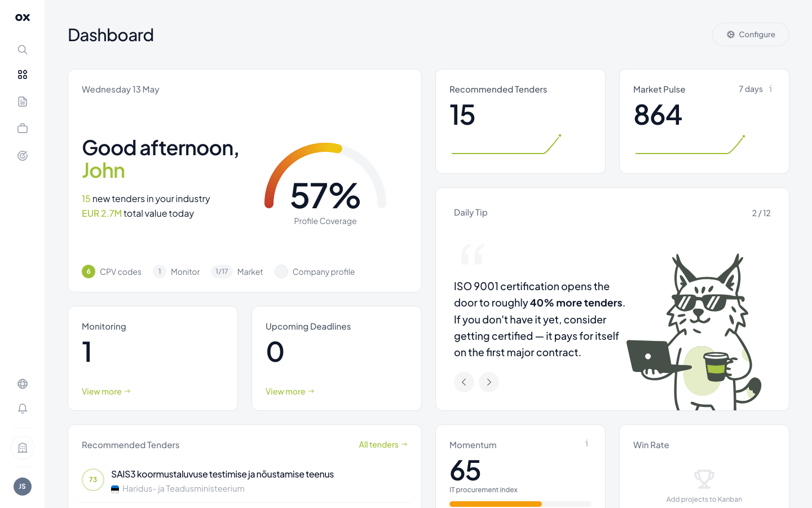Open the search icon in the sidebar
This screenshot has width=812, height=508.
[x=23, y=50]
